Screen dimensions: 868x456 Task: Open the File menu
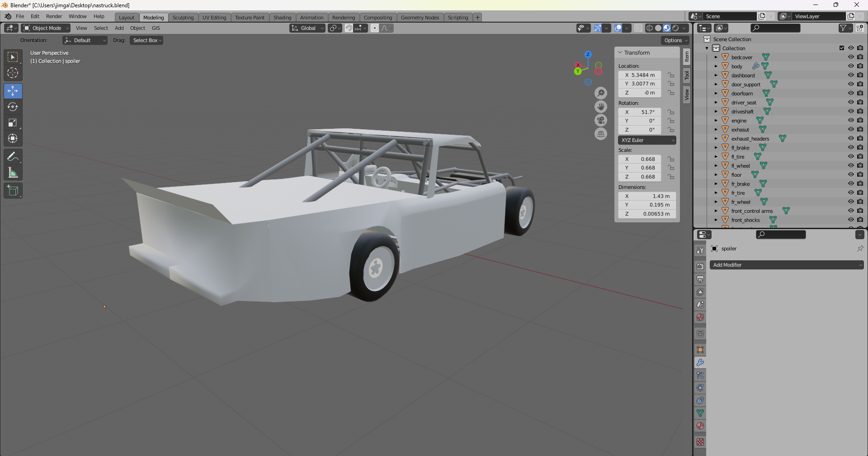click(20, 16)
